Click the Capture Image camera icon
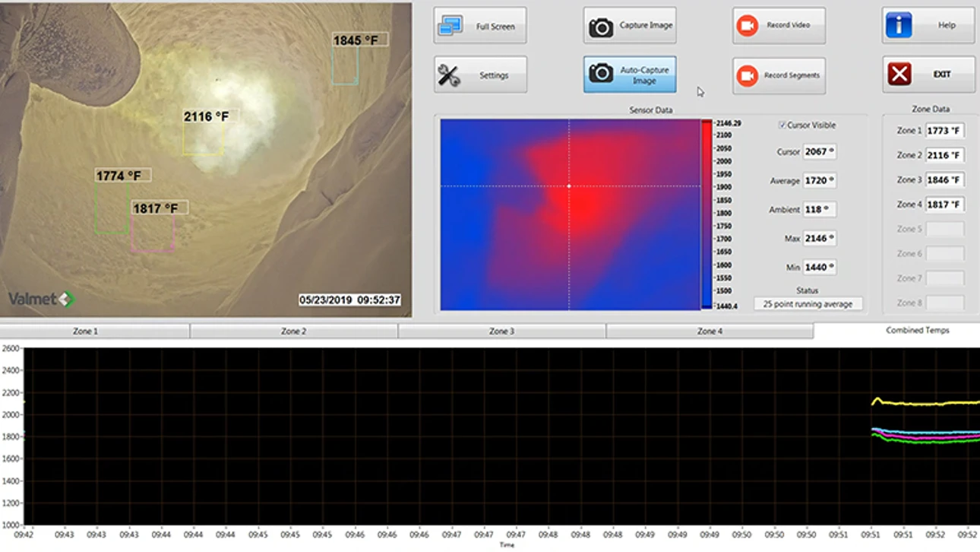Image resolution: width=980 pixels, height=552 pixels. pyautogui.click(x=601, y=27)
